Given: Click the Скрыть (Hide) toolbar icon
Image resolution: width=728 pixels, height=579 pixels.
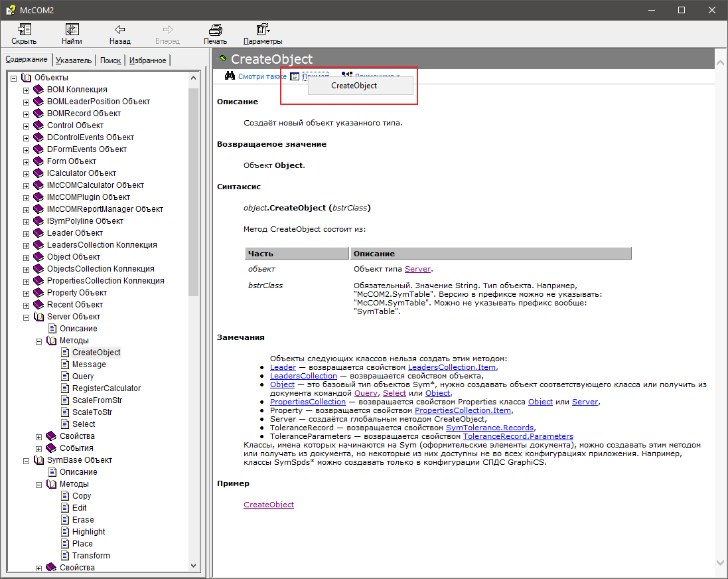Looking at the screenshot, I should click(x=24, y=30).
